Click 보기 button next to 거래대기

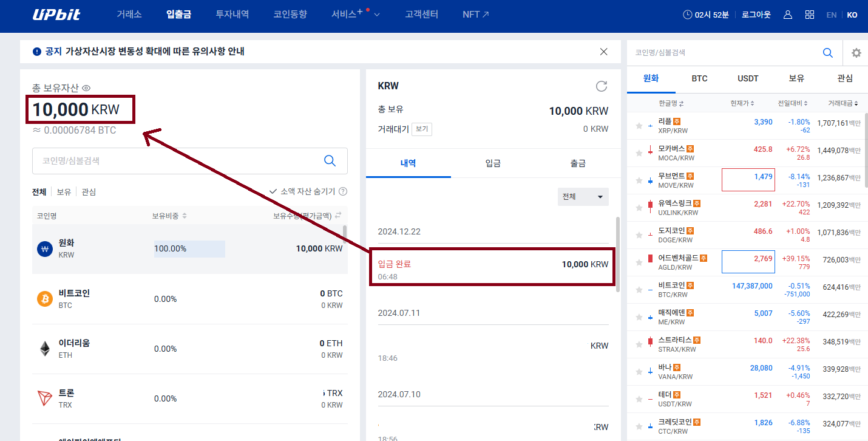coord(422,129)
